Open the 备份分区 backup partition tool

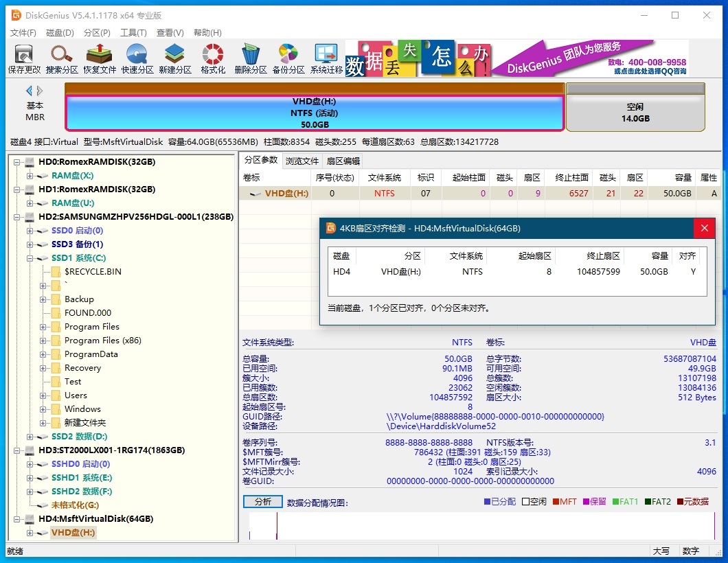pyautogui.click(x=288, y=59)
